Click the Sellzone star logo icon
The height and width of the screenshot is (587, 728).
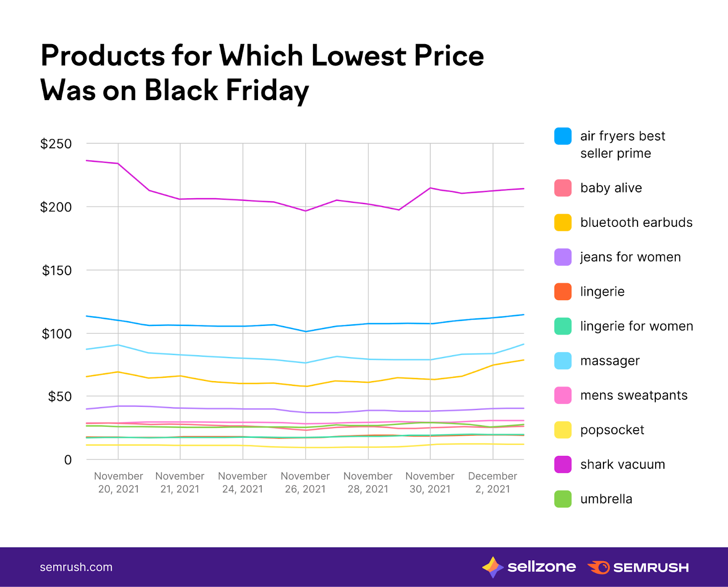492,567
